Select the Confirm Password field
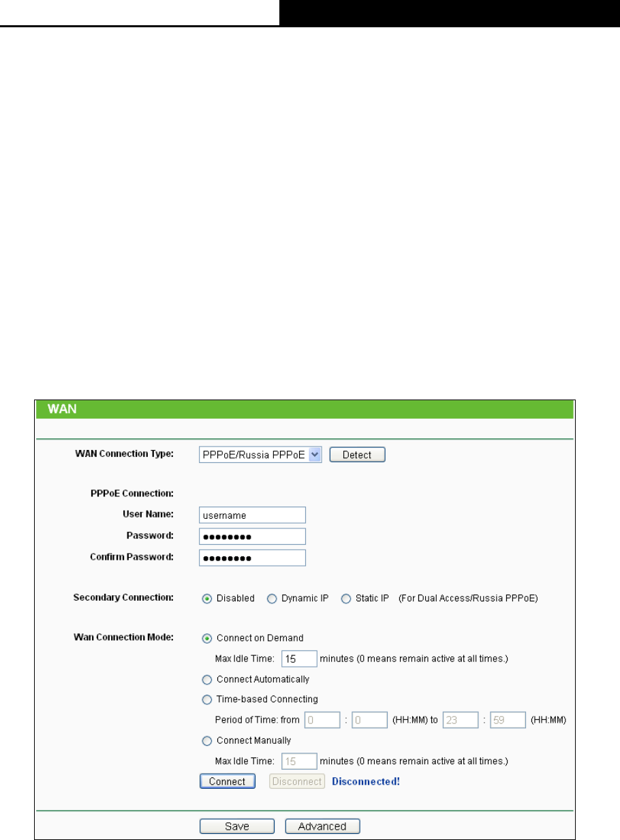620x840 pixels. click(253, 558)
